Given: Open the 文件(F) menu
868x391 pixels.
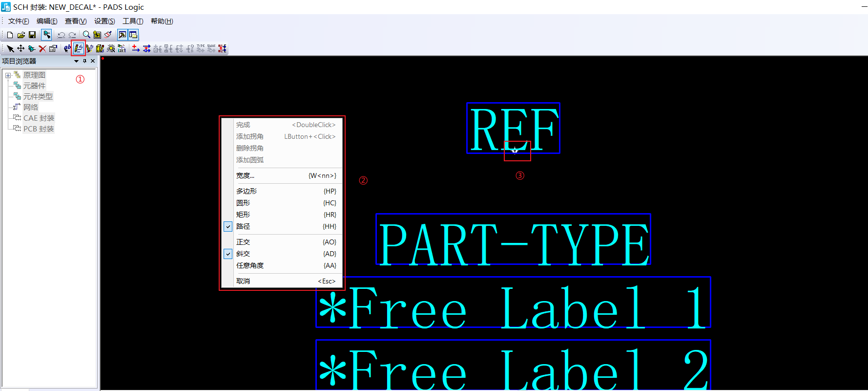Looking at the screenshot, I should coord(19,21).
